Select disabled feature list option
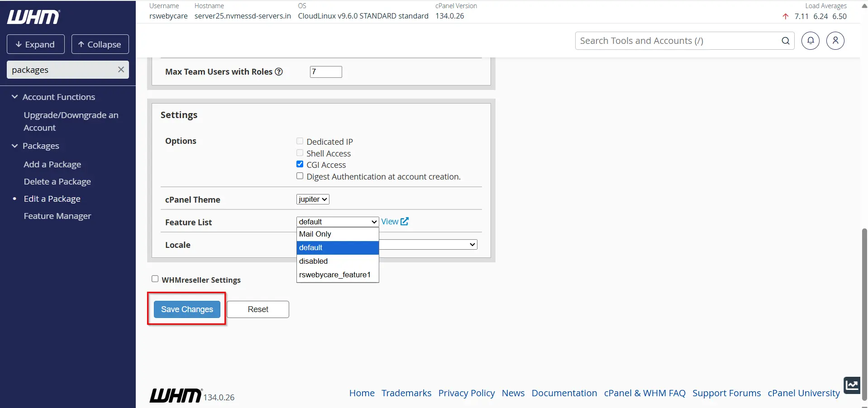Screen dimensions: 868x408 tap(338, 261)
